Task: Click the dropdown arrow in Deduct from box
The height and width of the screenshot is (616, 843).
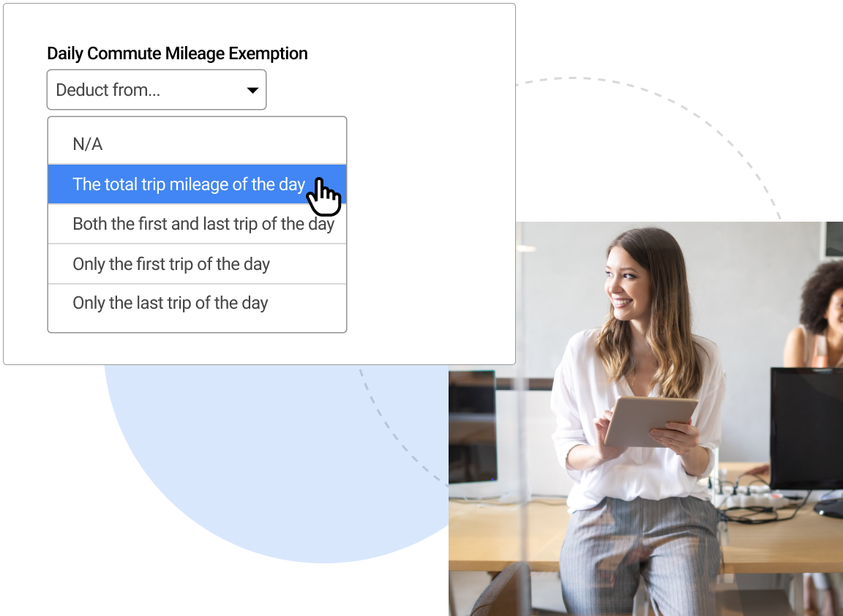Action: 252,90
